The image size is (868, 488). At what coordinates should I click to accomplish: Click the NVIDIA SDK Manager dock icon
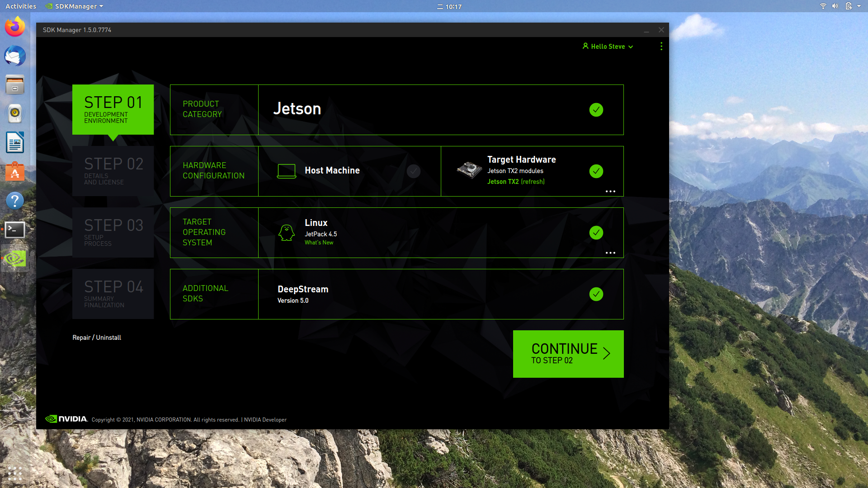pyautogui.click(x=15, y=258)
